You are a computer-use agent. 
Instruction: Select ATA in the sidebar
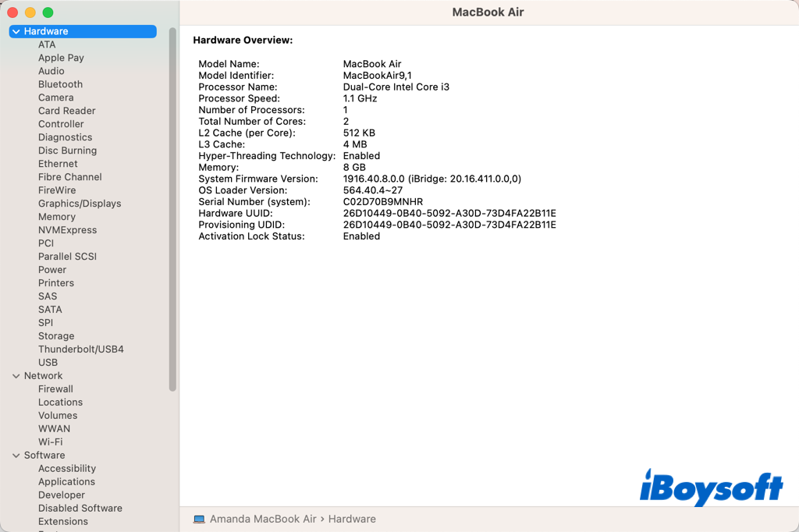coord(47,44)
